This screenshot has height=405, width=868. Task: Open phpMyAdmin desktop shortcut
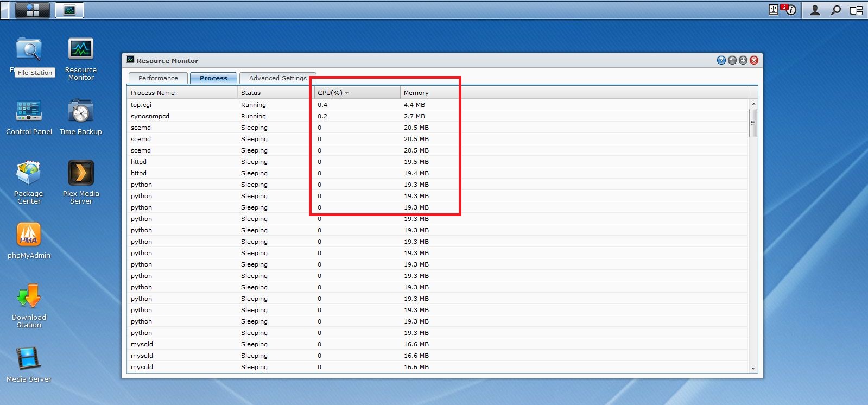coord(29,236)
